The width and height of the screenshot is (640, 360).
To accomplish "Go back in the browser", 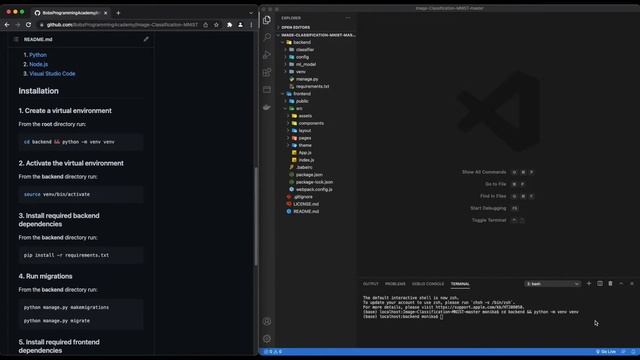I will pyautogui.click(x=7, y=25).
